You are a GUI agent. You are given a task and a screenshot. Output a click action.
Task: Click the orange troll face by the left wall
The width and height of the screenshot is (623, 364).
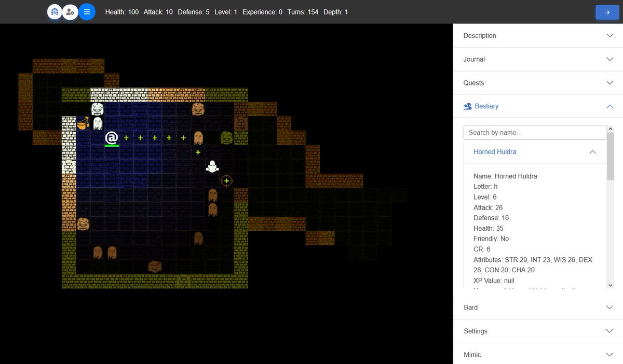83,224
